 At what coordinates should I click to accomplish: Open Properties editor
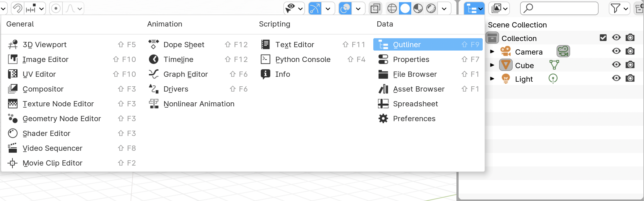coord(428,59)
